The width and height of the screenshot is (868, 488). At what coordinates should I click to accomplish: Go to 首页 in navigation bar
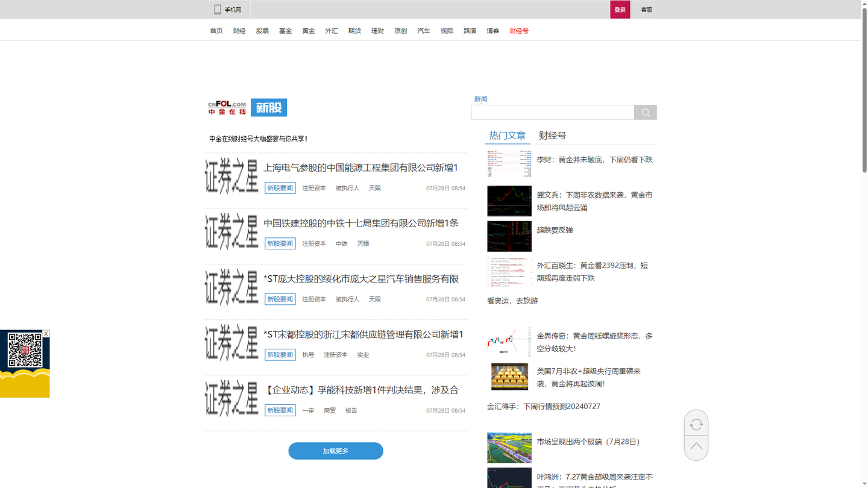[216, 31]
